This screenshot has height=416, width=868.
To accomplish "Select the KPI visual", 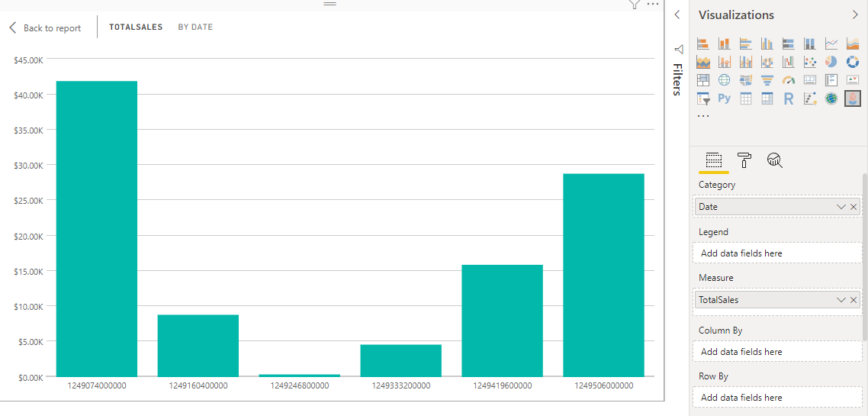I will coord(853,80).
